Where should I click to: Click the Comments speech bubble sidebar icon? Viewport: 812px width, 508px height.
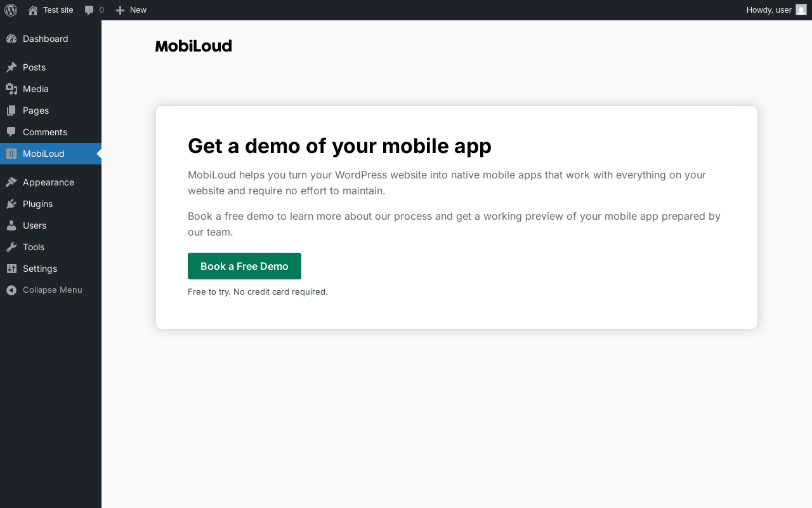coord(11,132)
